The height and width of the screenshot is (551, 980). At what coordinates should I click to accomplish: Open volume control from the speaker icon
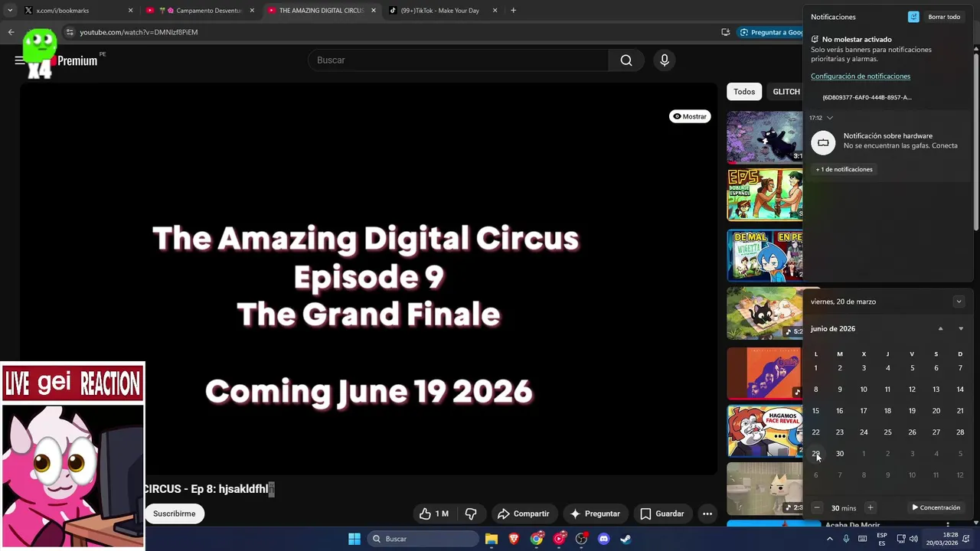click(x=913, y=539)
